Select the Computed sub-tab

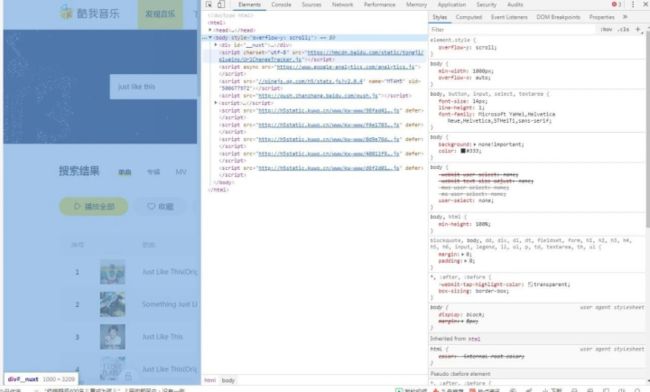tap(469, 17)
